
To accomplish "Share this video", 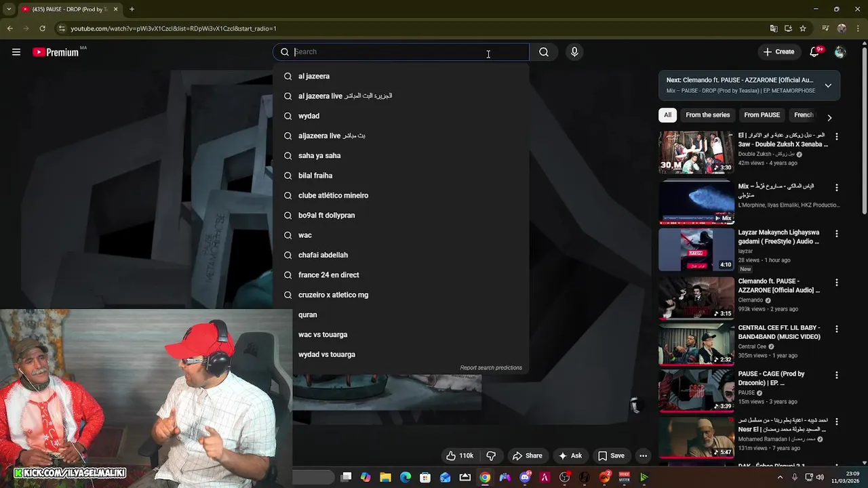I will [527, 455].
